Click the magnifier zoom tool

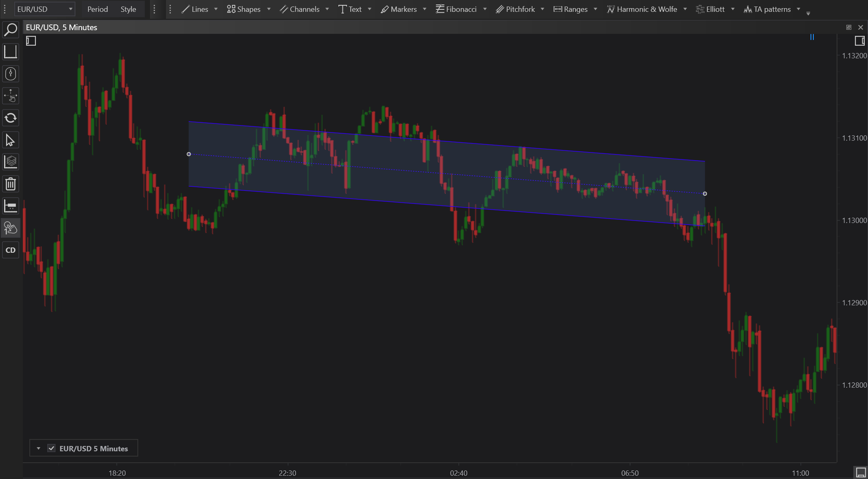11,30
